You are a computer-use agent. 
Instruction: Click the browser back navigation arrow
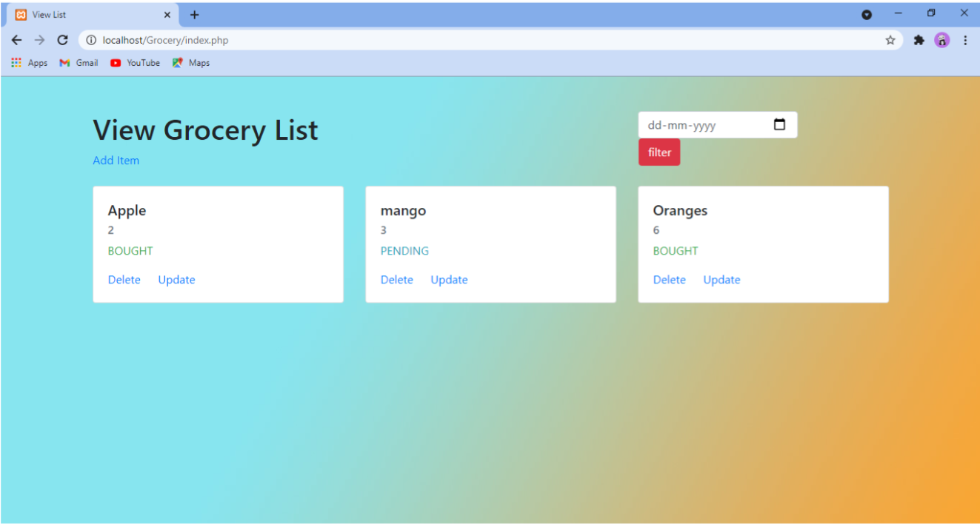point(16,40)
